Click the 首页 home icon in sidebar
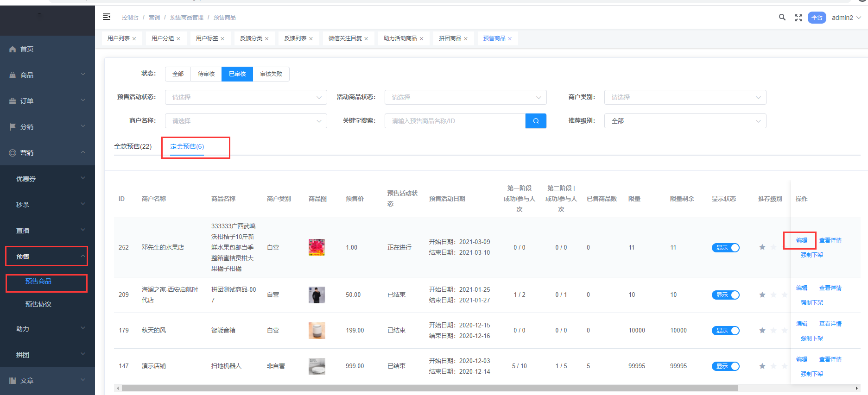 tap(13, 49)
